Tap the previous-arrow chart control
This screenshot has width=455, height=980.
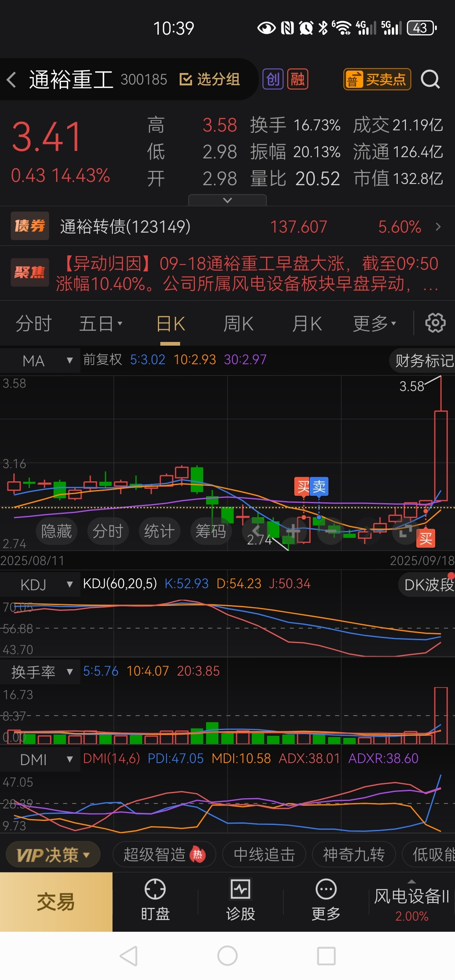tap(256, 530)
